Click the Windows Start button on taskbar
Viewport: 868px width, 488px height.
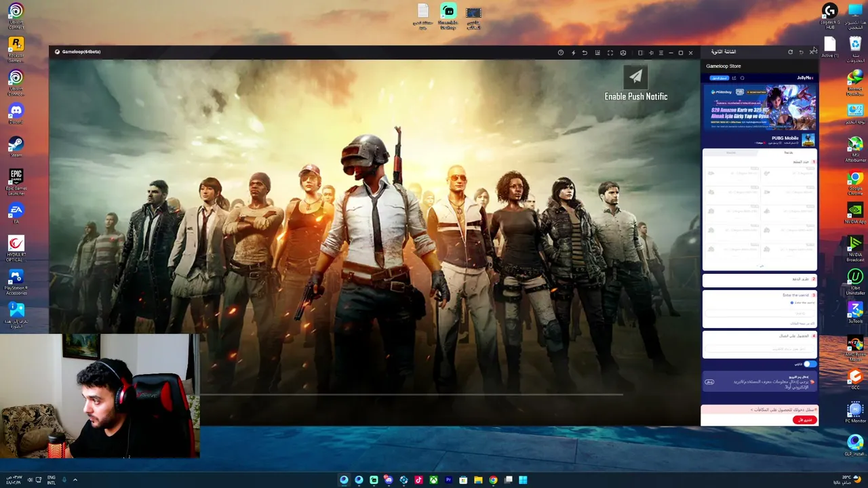[523, 480]
